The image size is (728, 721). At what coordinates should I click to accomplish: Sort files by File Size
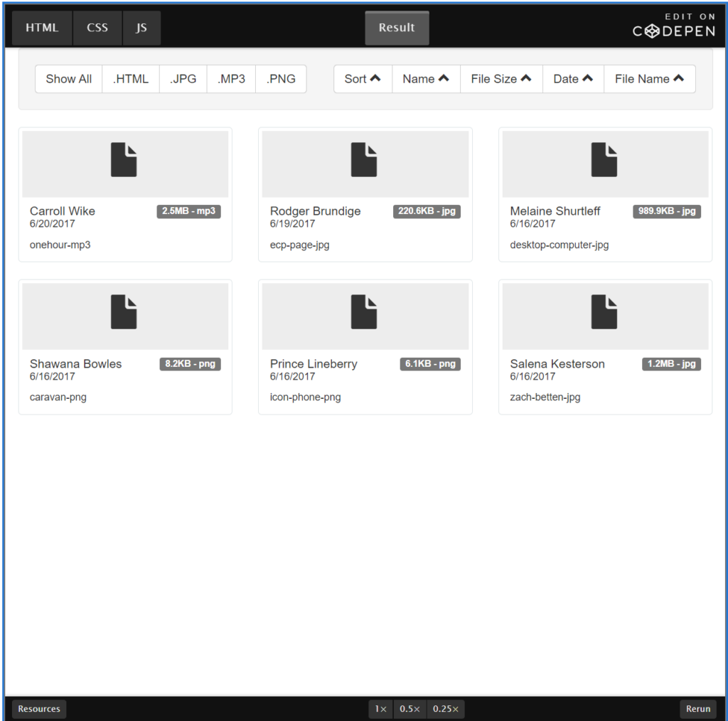(x=501, y=79)
